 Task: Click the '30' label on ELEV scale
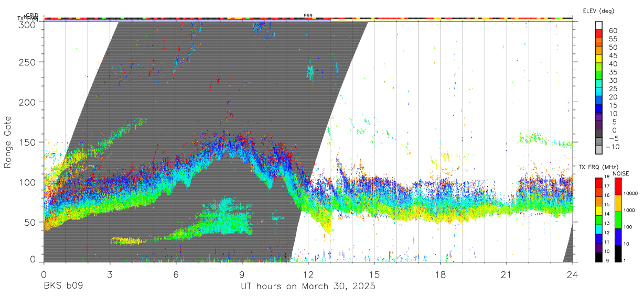(613, 80)
